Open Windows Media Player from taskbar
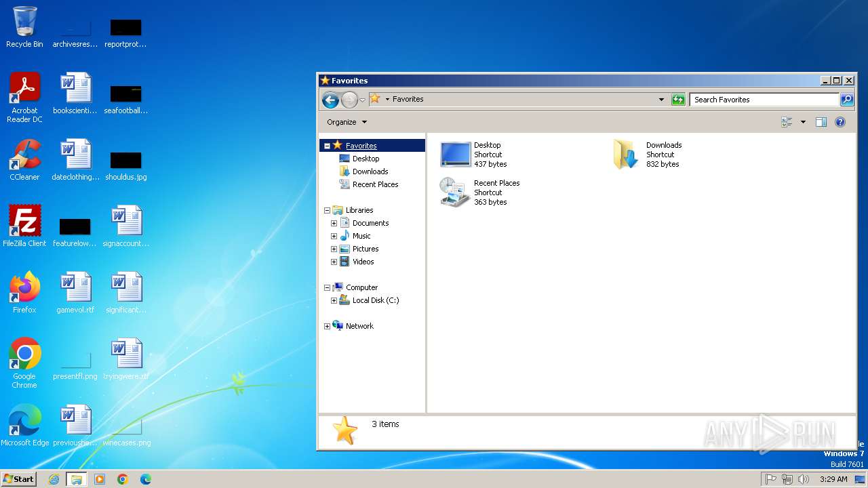 100,479
